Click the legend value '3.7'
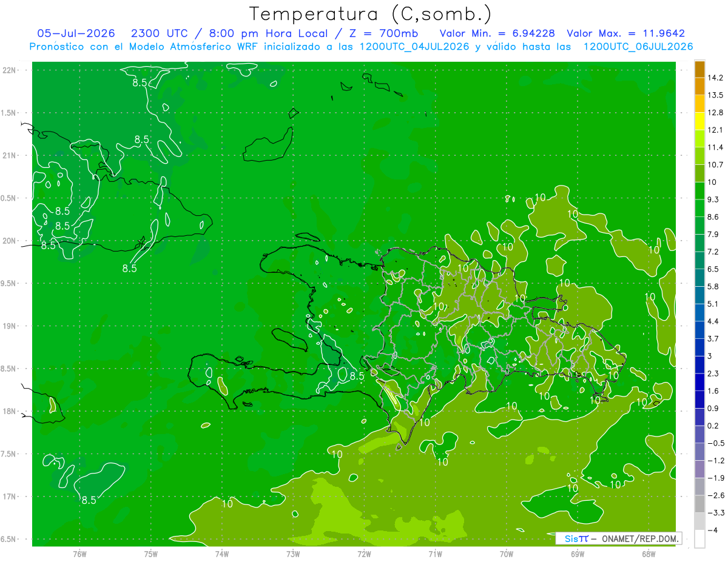Screen dimensions: 728x562 click(713, 338)
